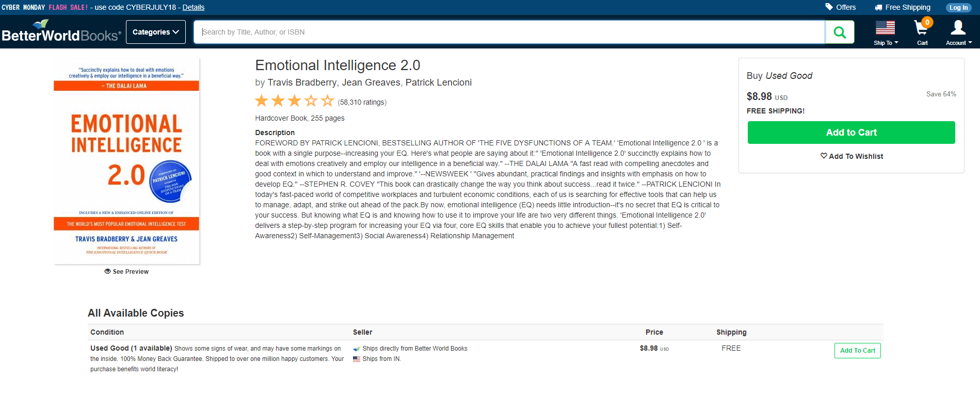Open the Free Shipping link

click(903, 7)
